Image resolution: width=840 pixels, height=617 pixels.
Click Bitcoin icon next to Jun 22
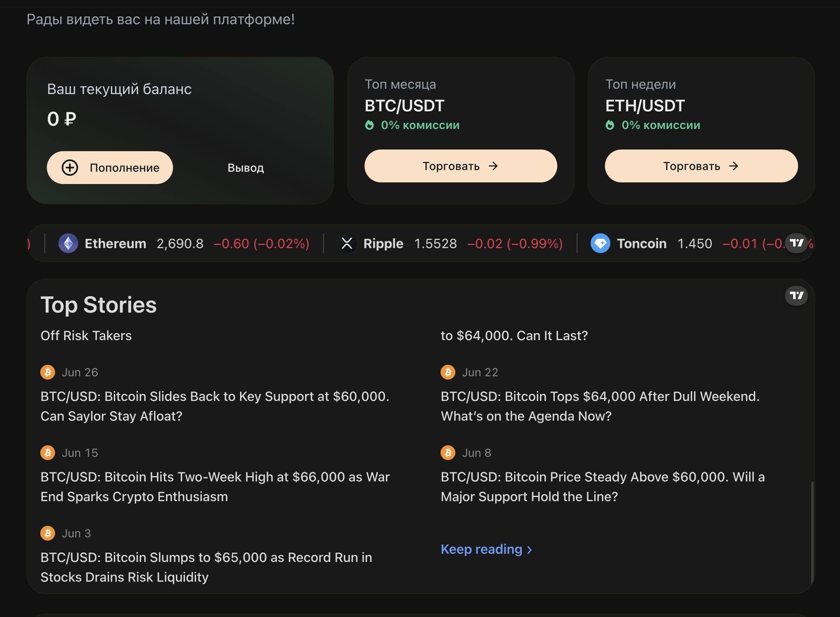(x=448, y=372)
